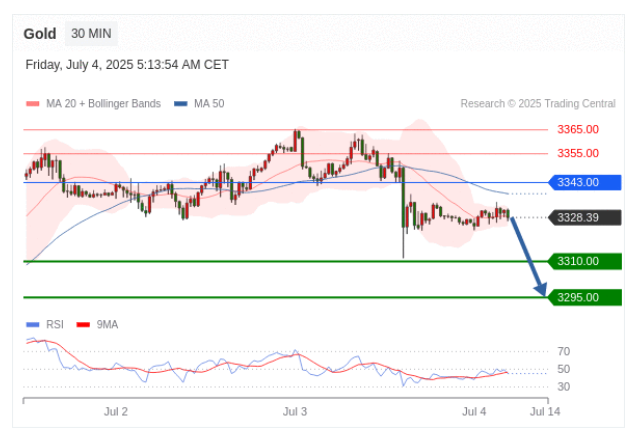Click the Jul 3 date axis label
This screenshot has width=643, height=445.
[x=295, y=411]
